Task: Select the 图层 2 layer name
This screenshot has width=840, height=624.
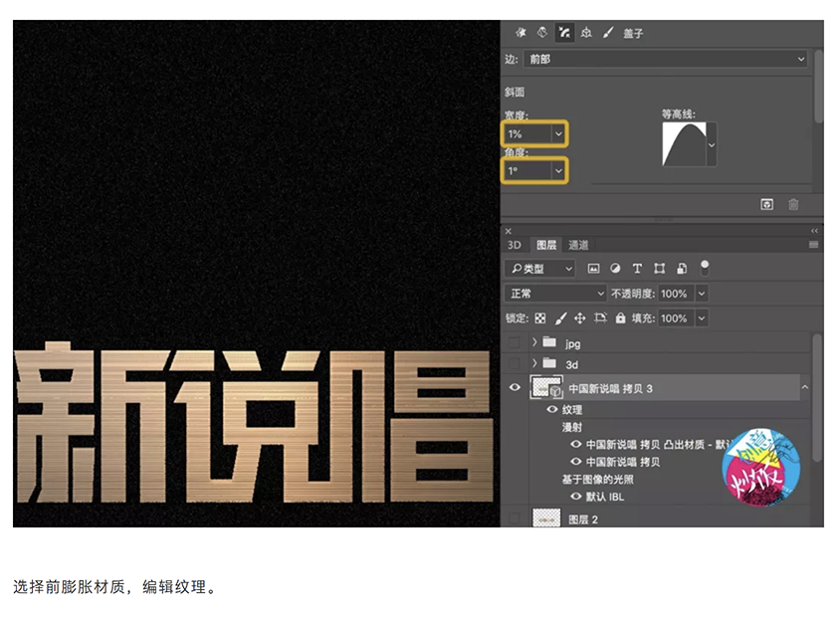Action: [x=583, y=520]
